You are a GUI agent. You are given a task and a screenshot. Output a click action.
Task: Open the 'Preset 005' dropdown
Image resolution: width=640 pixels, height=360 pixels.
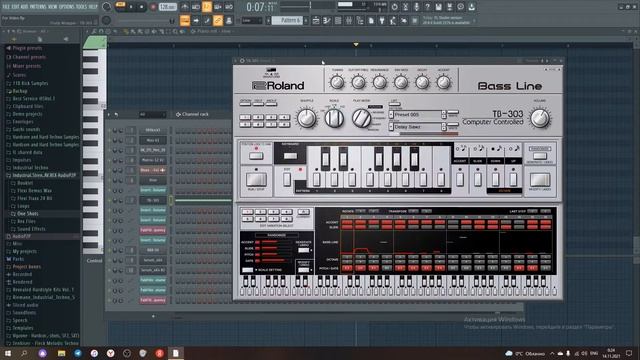[x=417, y=115]
